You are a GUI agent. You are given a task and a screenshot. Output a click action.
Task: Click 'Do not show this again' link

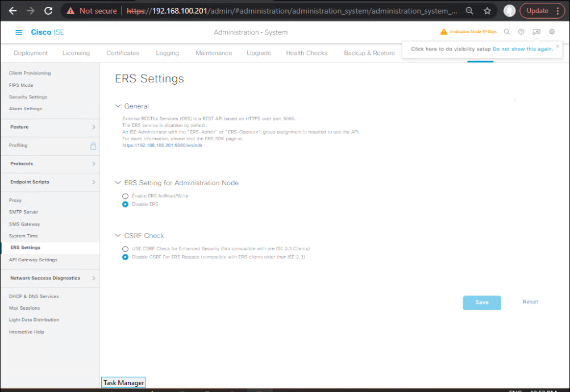pos(523,49)
